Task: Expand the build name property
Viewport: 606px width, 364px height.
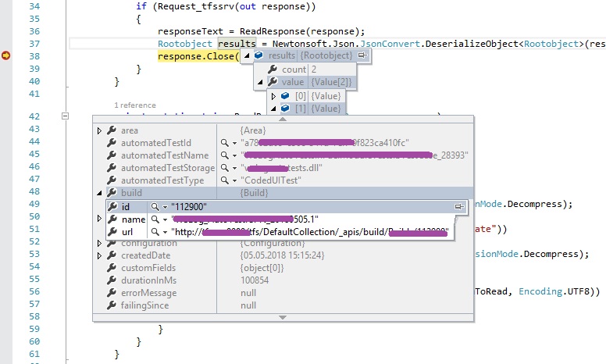Action: [99, 219]
